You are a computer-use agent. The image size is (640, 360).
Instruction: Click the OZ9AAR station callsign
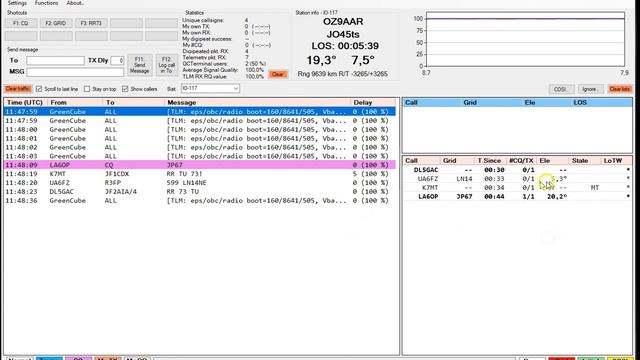(x=343, y=22)
